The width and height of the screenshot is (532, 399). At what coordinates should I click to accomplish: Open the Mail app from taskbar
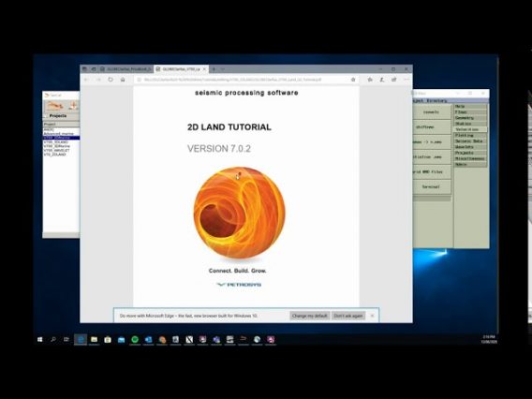pyautogui.click(x=121, y=339)
